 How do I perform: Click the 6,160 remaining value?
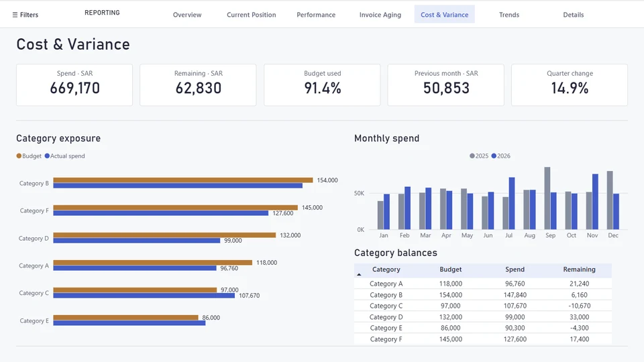click(579, 295)
